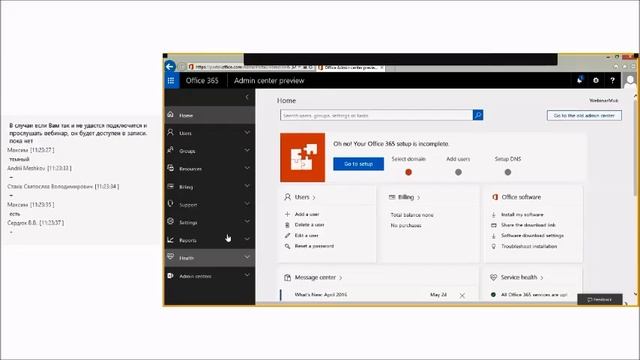Click the Settings gear icon in sidebar
The image size is (640, 360).
click(171, 221)
